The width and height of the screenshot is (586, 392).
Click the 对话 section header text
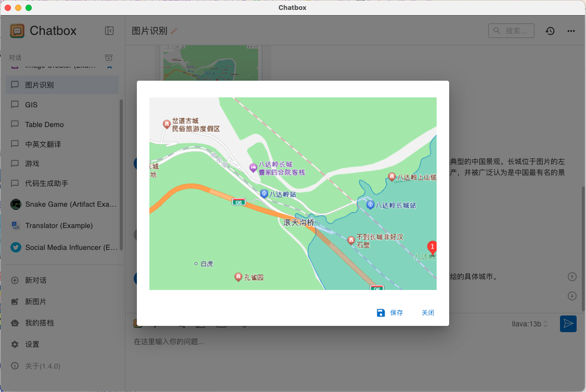point(15,58)
